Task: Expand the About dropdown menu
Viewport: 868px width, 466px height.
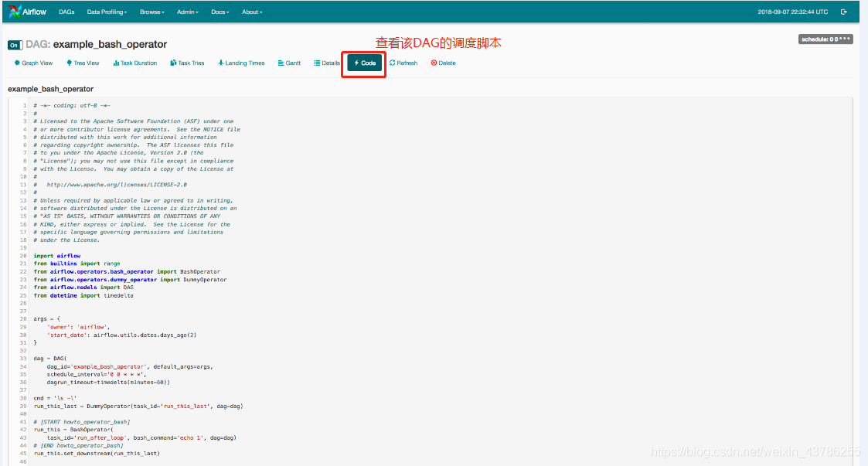Action: pos(252,12)
